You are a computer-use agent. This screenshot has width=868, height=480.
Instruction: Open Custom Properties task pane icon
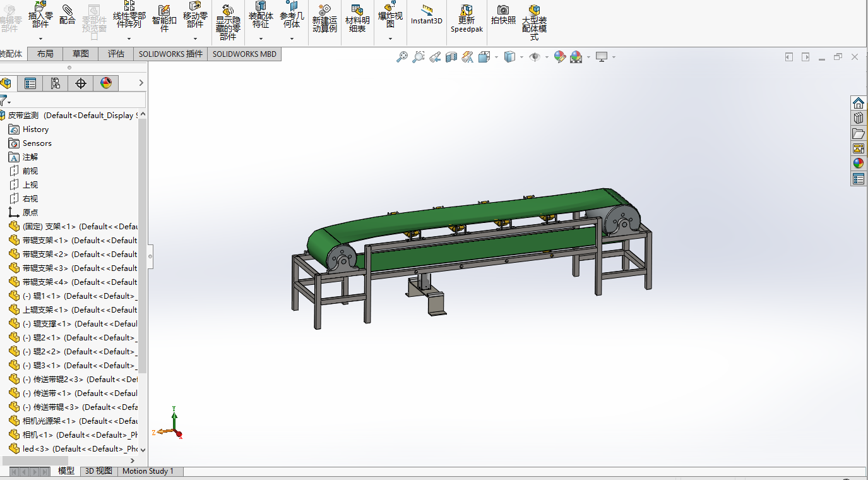(859, 179)
